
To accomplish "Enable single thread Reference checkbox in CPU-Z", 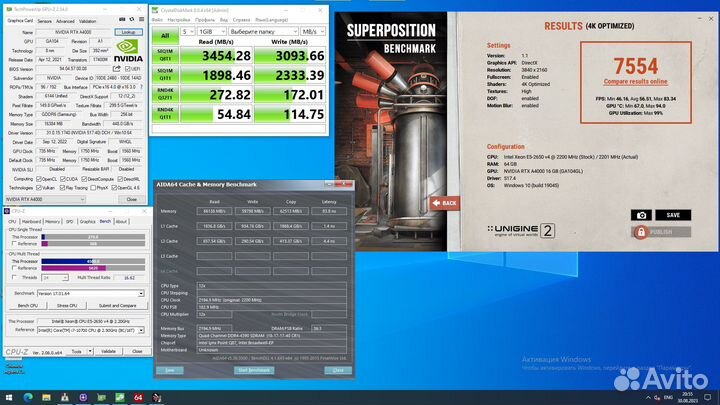I will tap(14, 244).
